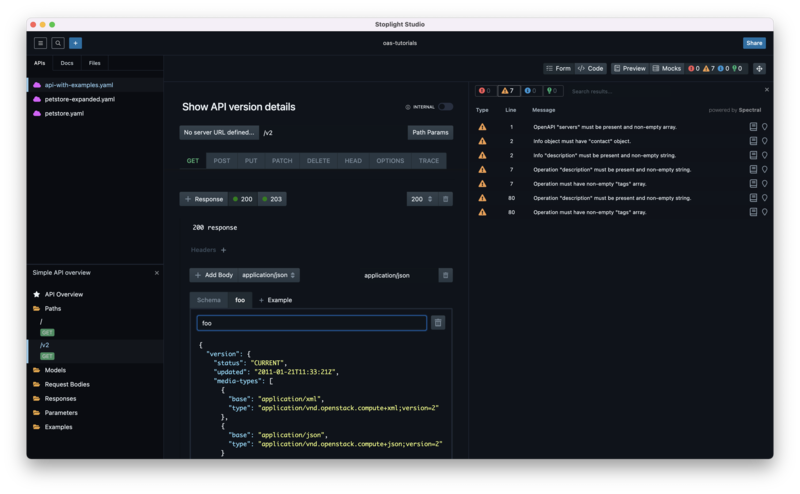Image resolution: width=800 pixels, height=494 pixels.
Task: Filter diagnostics by hints count
Action: coord(552,91)
